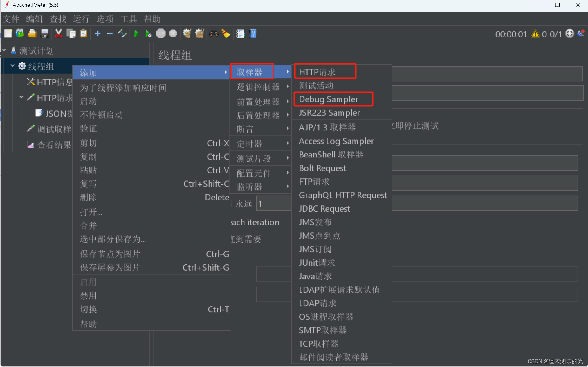Expand the 断言 submenu
This screenshot has height=367, width=588.
tap(261, 129)
